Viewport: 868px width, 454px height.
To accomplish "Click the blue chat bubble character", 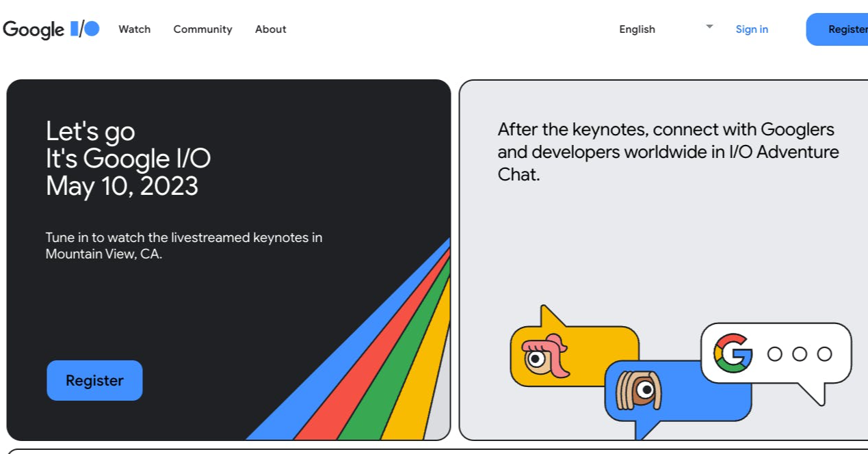I will point(638,390).
